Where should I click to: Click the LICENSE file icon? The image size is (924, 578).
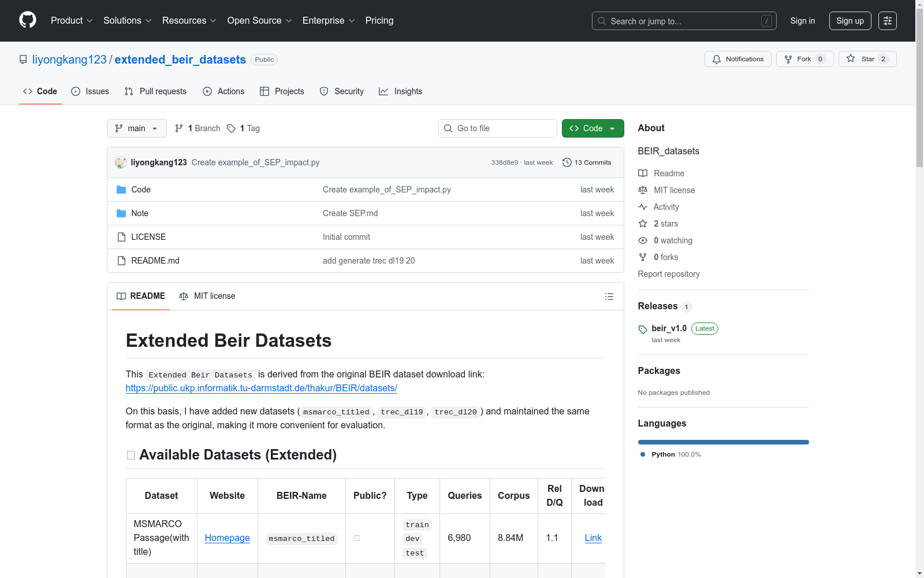[x=121, y=237]
